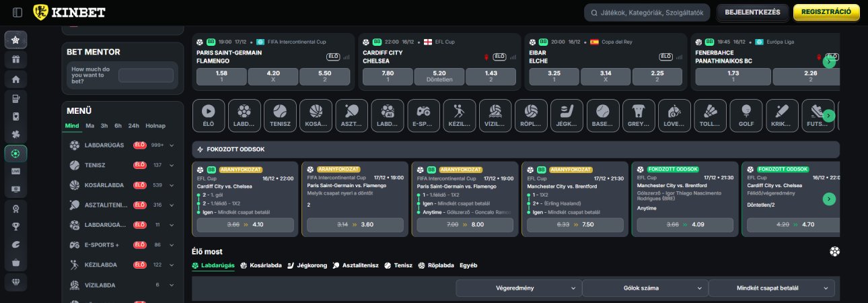
Task: Select the Tenisz sport tile
Action: click(280, 115)
